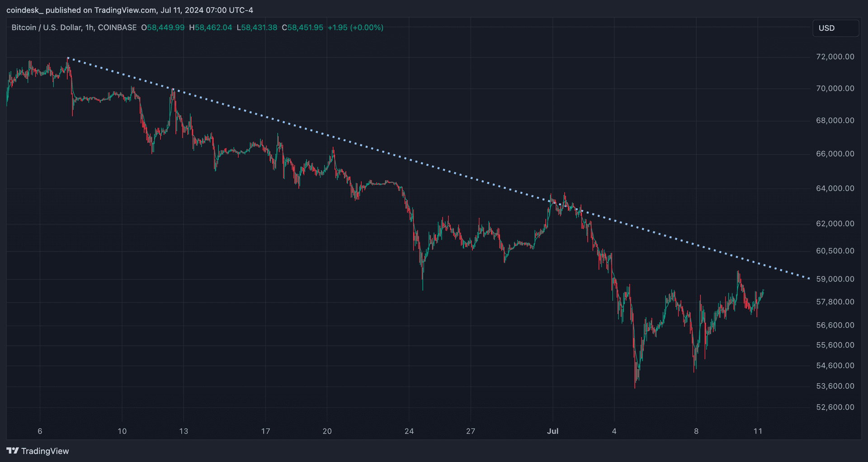Click the date label 20 on time axis
868x462 pixels.
tap(327, 431)
